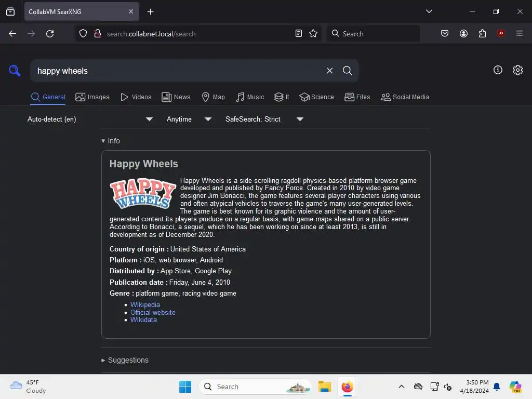
Task: Close the CollabVM SearXNG tab
Action: (x=130, y=11)
